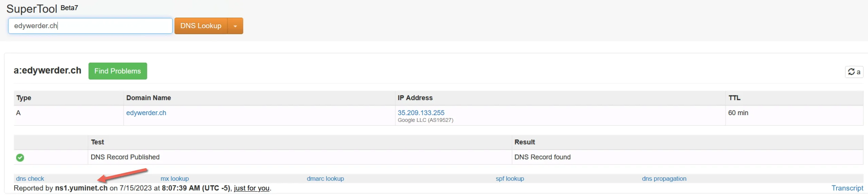Run the dmarc lookup link
This screenshot has width=868, height=195.
coord(325,179)
